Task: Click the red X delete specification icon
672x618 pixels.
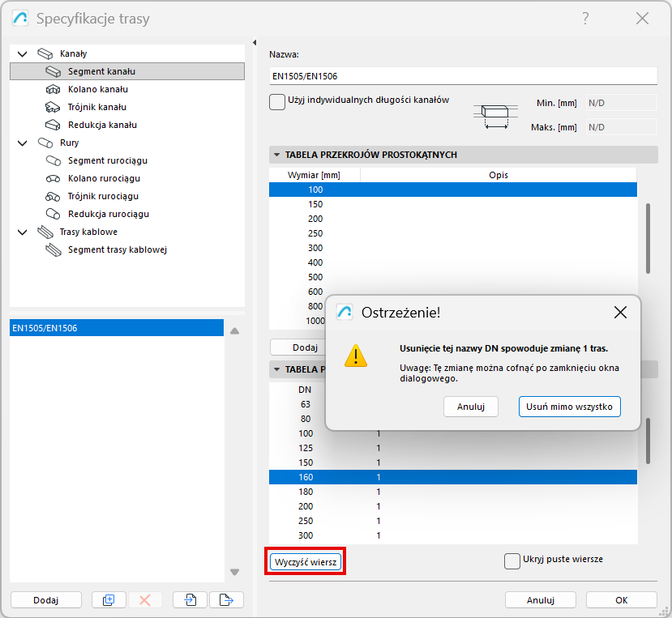Action: pyautogui.click(x=145, y=600)
